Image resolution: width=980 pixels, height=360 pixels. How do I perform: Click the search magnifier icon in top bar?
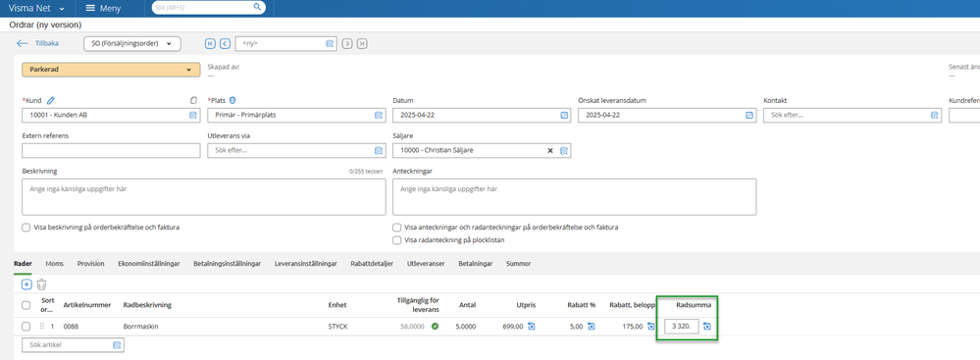click(x=257, y=7)
